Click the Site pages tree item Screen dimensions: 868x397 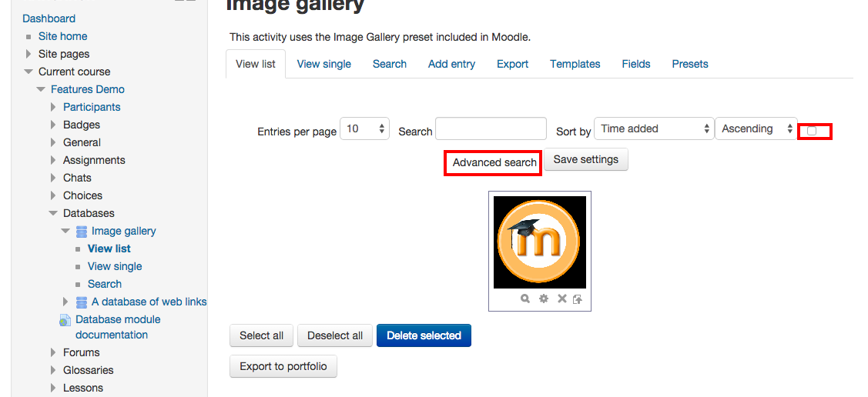click(x=64, y=54)
